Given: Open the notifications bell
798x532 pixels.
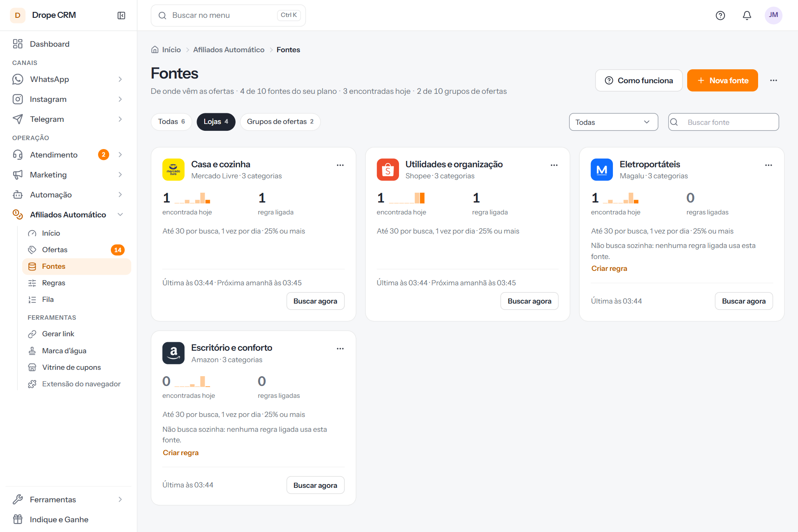Looking at the screenshot, I should [747, 15].
